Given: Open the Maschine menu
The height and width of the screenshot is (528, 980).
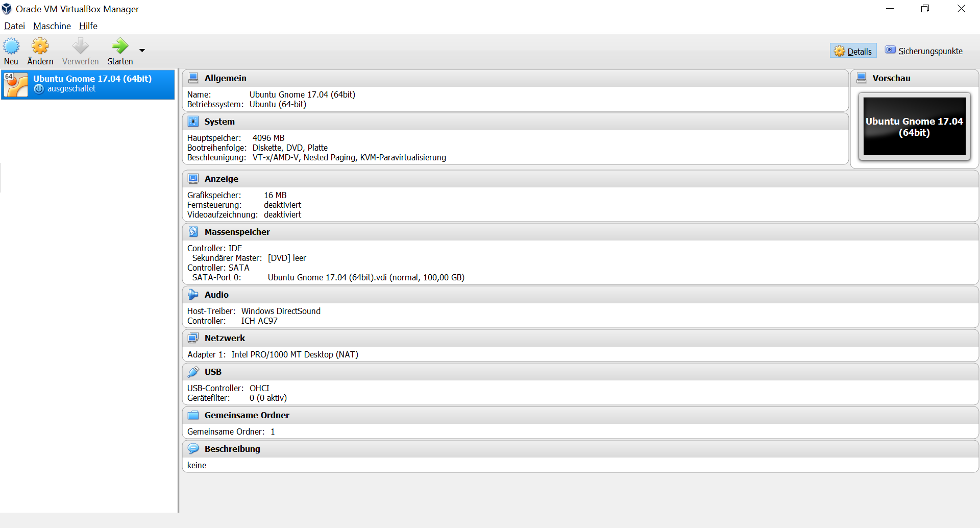Looking at the screenshot, I should click(x=52, y=26).
